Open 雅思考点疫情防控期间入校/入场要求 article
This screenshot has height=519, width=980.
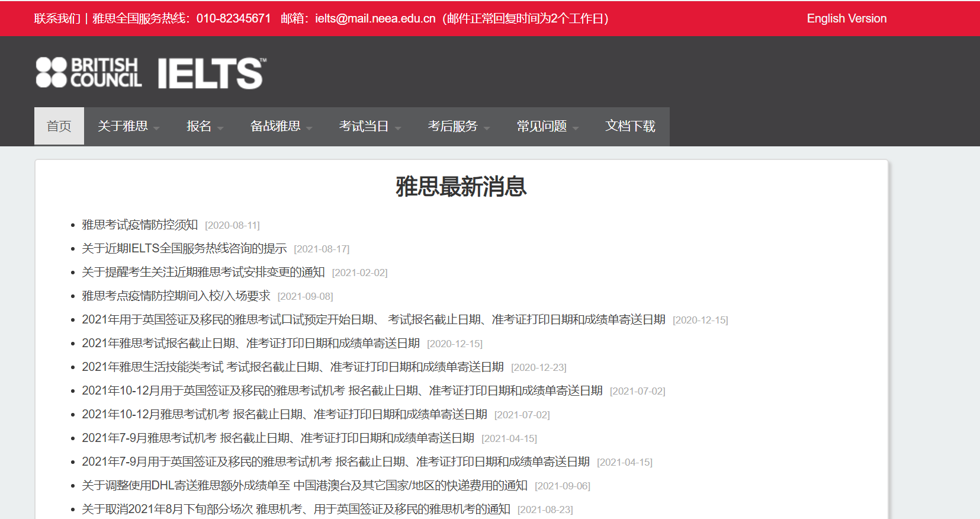[176, 296]
